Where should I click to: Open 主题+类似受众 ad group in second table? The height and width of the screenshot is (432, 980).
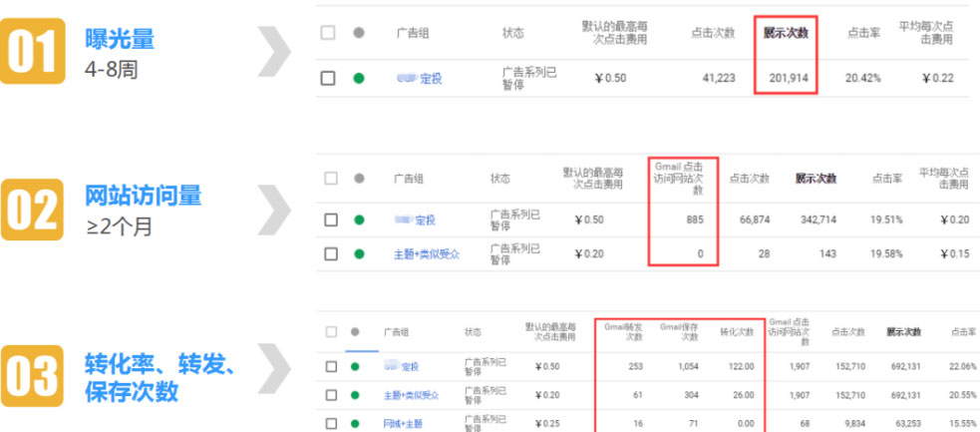(x=426, y=254)
